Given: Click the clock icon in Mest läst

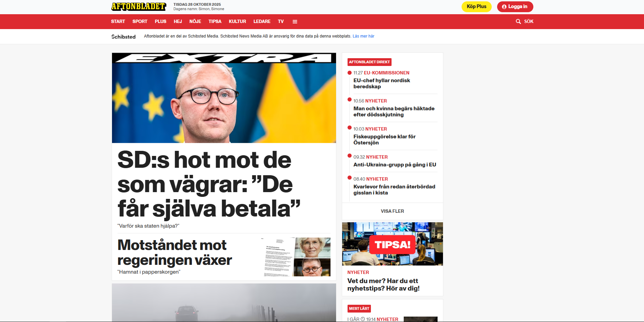Looking at the screenshot, I should coord(363,319).
